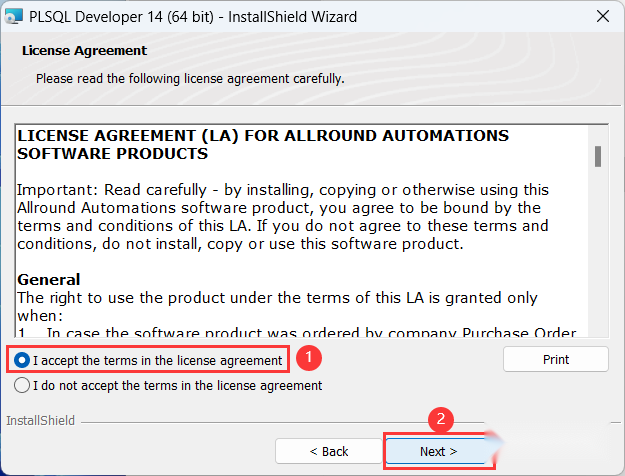
Task: Print the license agreement
Action: 556,359
